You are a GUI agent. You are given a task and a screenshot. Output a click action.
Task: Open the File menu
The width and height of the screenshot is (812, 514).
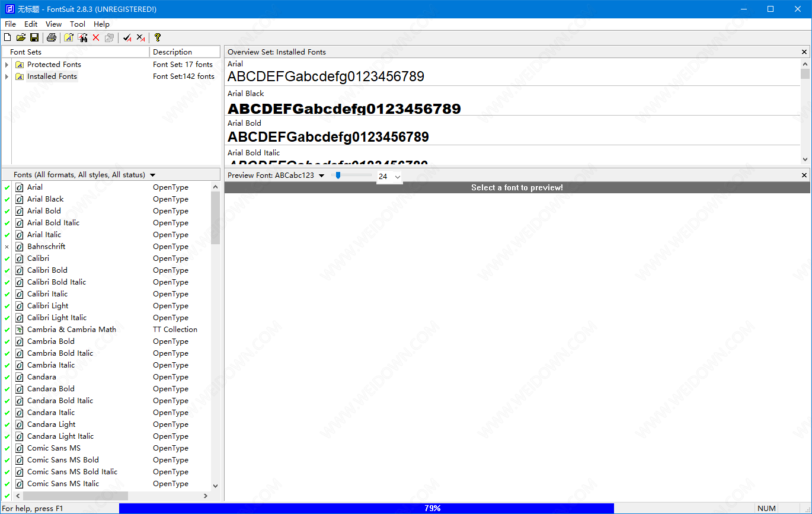click(11, 24)
